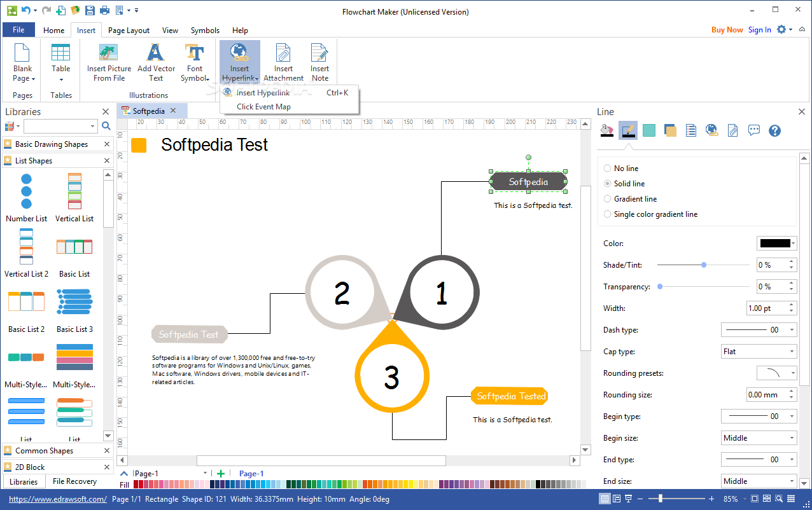The height and width of the screenshot is (510, 812).
Task: Select the No line radio button
Action: [x=608, y=169]
